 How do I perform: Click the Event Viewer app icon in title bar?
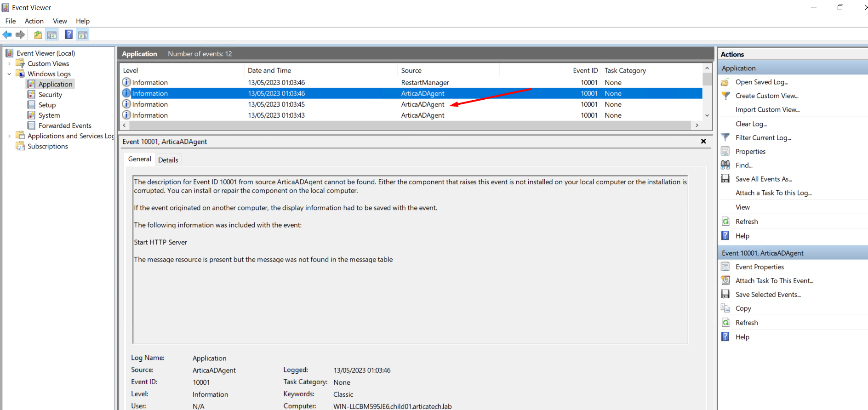[x=6, y=7]
